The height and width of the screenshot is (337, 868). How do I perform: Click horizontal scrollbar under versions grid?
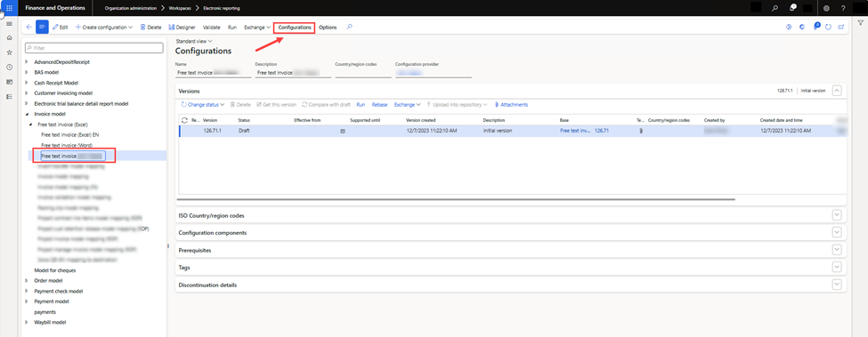[x=456, y=199]
